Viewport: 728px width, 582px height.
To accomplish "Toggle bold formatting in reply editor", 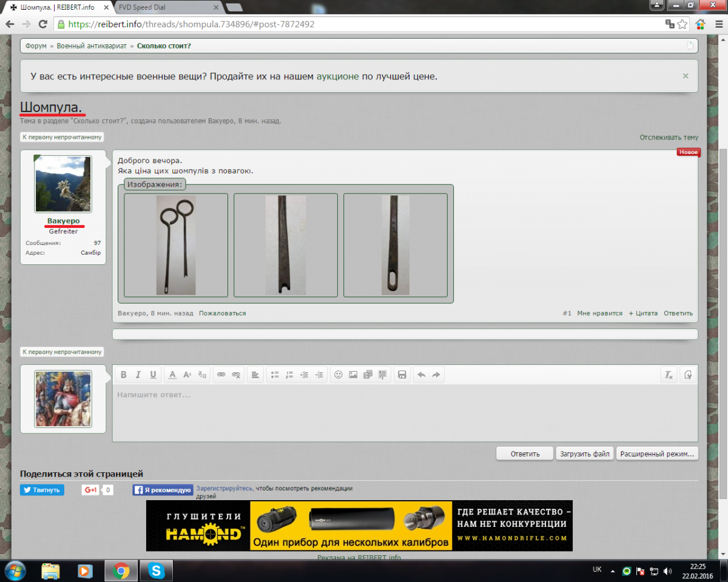I will tap(124, 375).
